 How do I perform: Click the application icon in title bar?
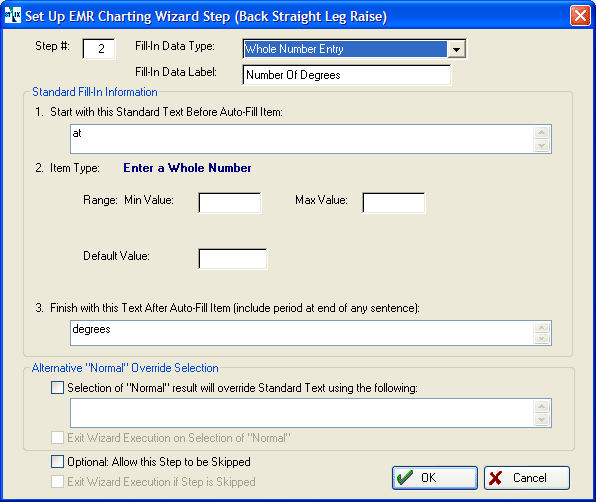tap(13, 15)
